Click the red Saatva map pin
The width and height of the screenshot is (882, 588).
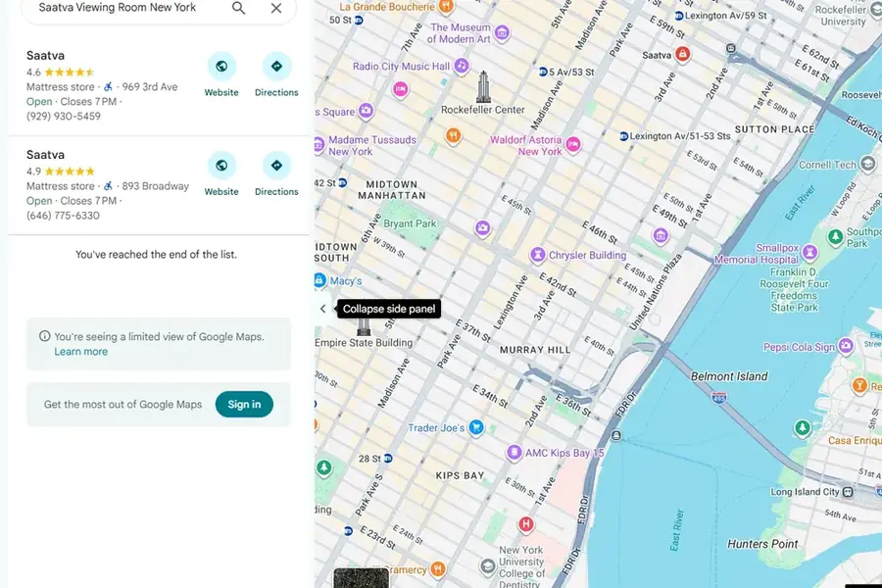point(683,54)
